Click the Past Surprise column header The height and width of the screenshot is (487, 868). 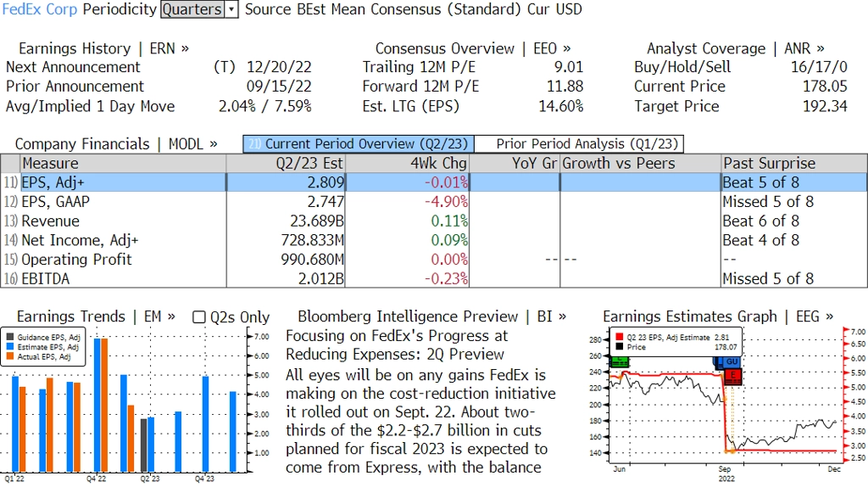794,164
